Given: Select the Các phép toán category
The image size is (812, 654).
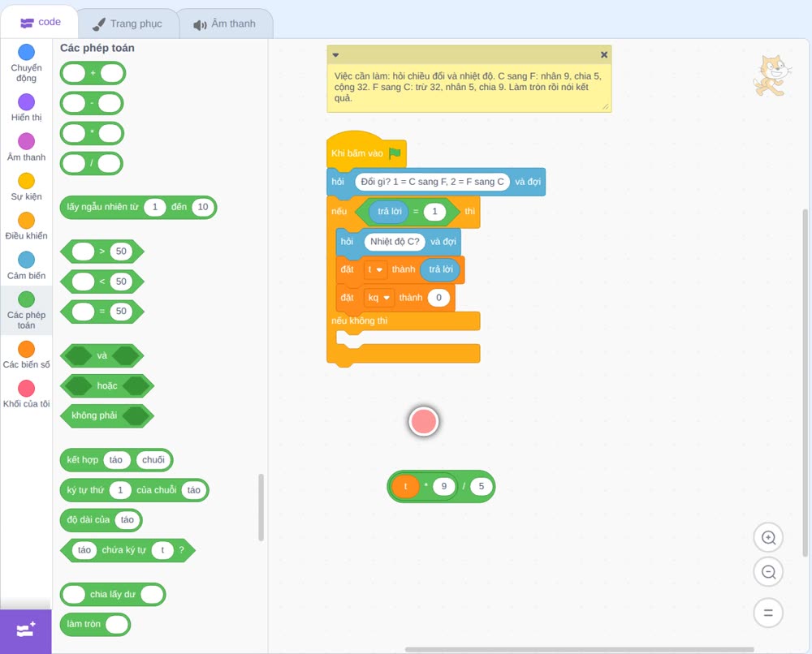Looking at the screenshot, I should 26,310.
